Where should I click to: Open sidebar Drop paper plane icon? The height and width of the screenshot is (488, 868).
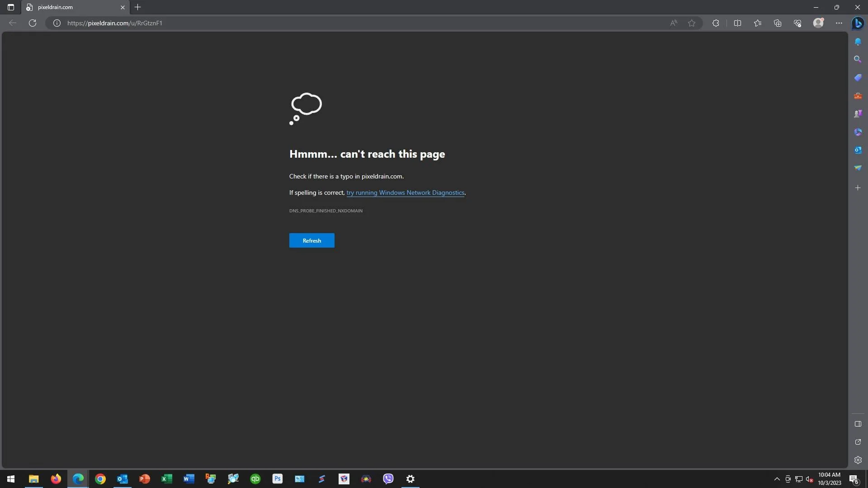858,168
